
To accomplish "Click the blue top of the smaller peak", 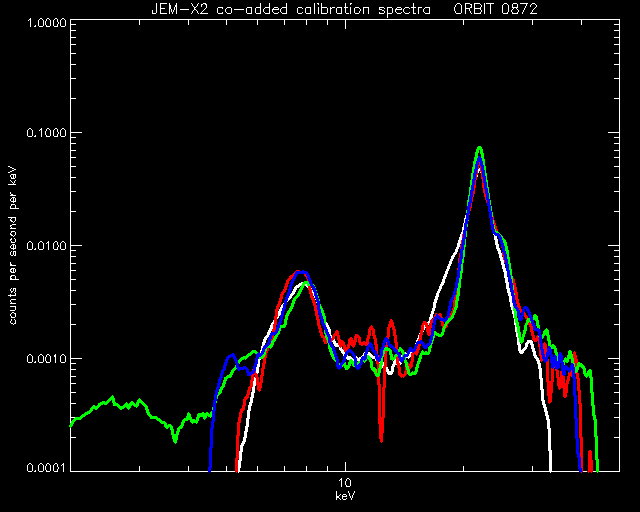I will [302, 272].
